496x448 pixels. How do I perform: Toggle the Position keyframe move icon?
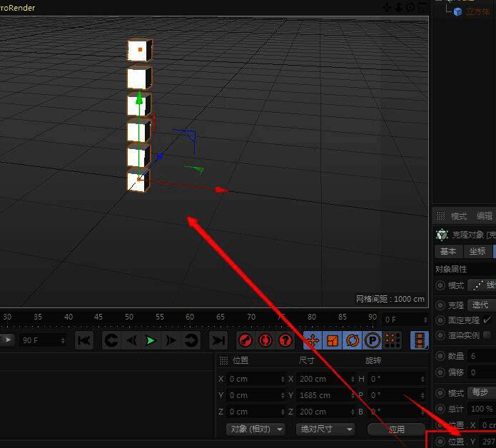point(313,340)
